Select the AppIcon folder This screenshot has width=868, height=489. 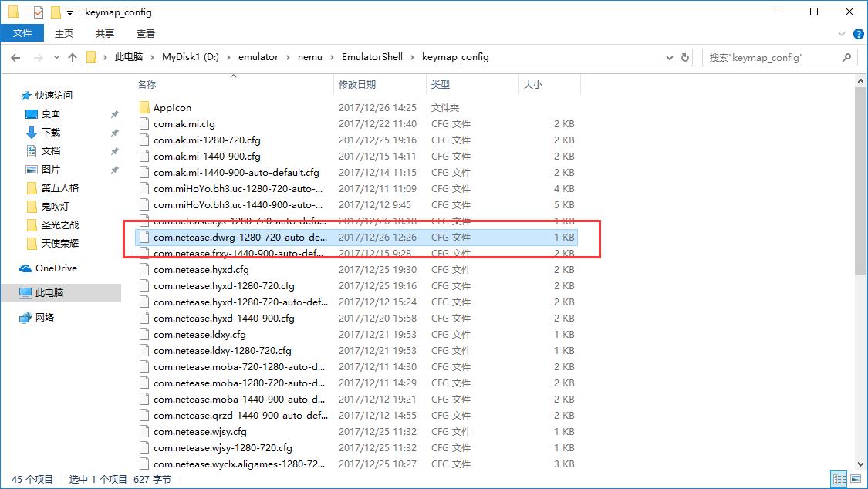click(172, 108)
